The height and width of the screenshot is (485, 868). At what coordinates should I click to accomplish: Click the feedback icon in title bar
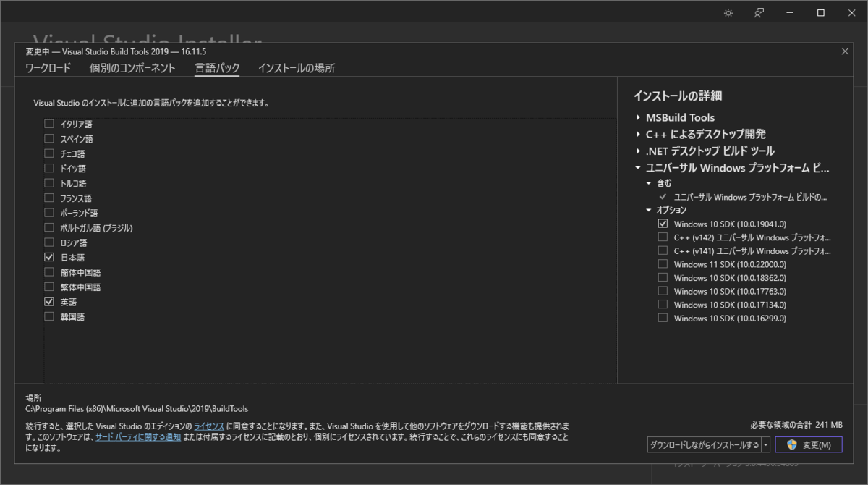coord(759,13)
